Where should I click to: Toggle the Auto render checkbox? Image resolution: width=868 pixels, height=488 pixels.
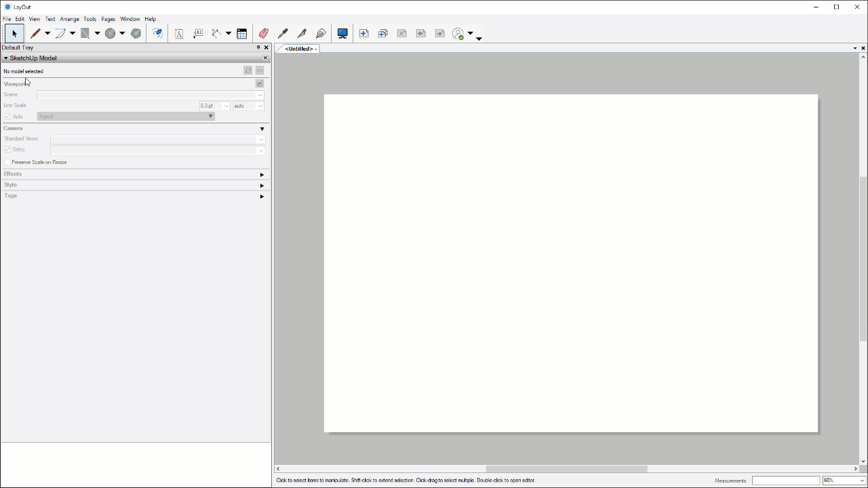coord(7,117)
